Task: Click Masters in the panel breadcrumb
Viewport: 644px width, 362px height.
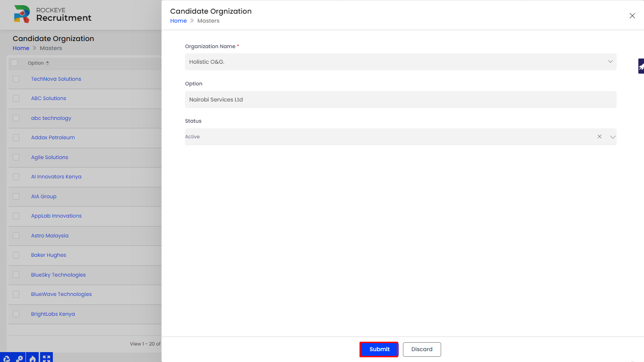Action: click(x=208, y=21)
